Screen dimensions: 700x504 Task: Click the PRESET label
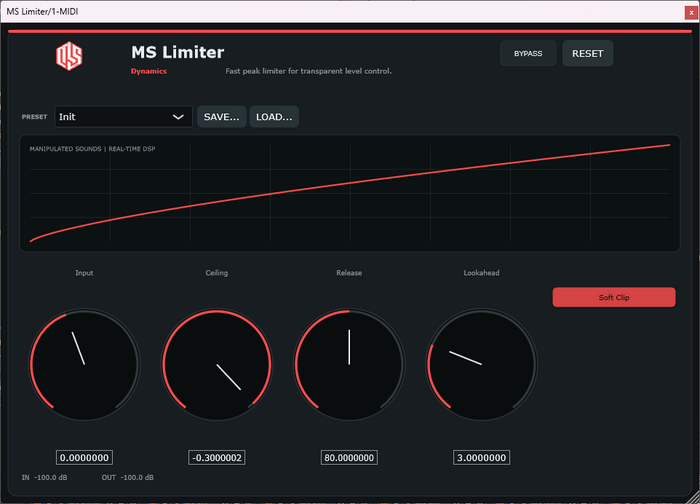tap(34, 117)
